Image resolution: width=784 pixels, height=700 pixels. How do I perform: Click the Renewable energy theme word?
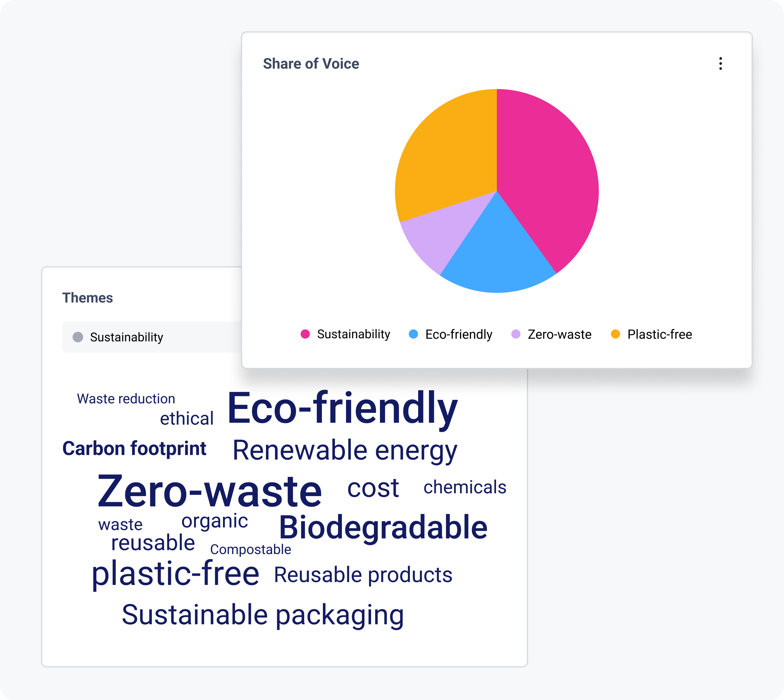click(x=345, y=450)
